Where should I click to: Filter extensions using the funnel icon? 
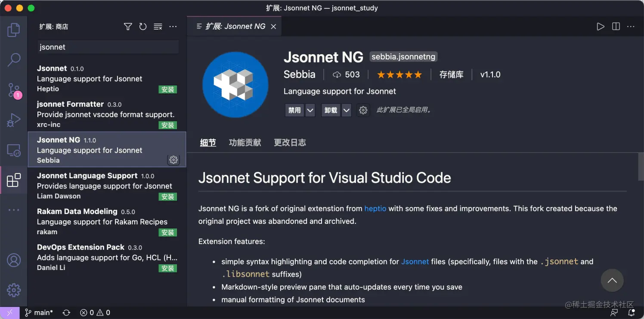[x=128, y=26]
